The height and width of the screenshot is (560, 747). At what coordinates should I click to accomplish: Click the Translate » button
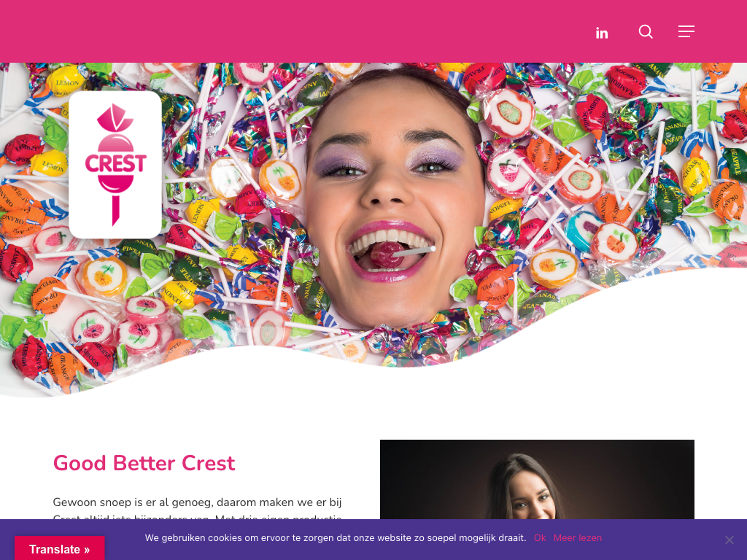(x=60, y=548)
